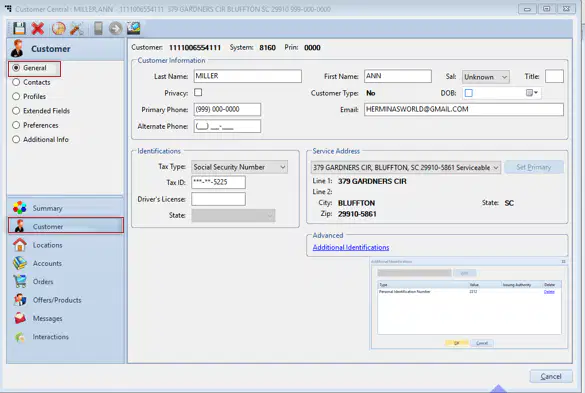Click the Save floppy disk icon
Viewport: 585px width, 393px height.
19,28
